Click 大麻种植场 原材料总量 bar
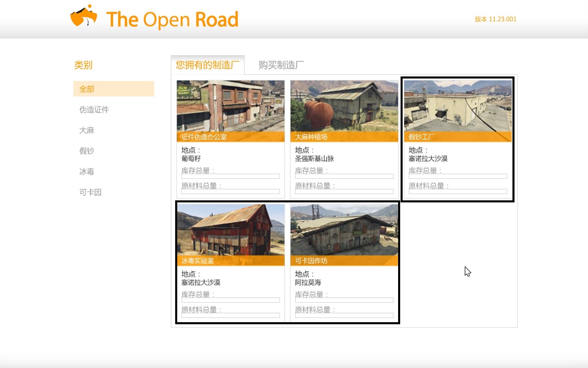Screen dimensions: 588x368 [x=344, y=191]
